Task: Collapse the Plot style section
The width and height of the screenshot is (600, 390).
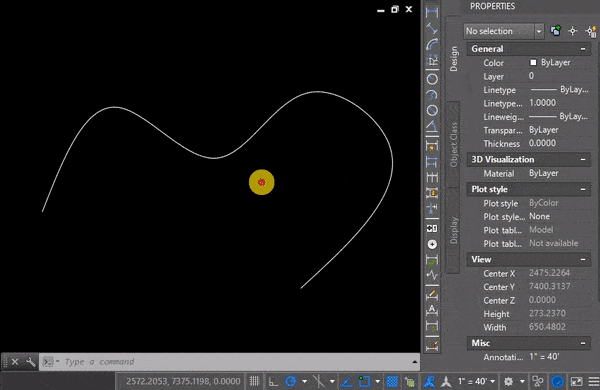Action: coord(583,189)
